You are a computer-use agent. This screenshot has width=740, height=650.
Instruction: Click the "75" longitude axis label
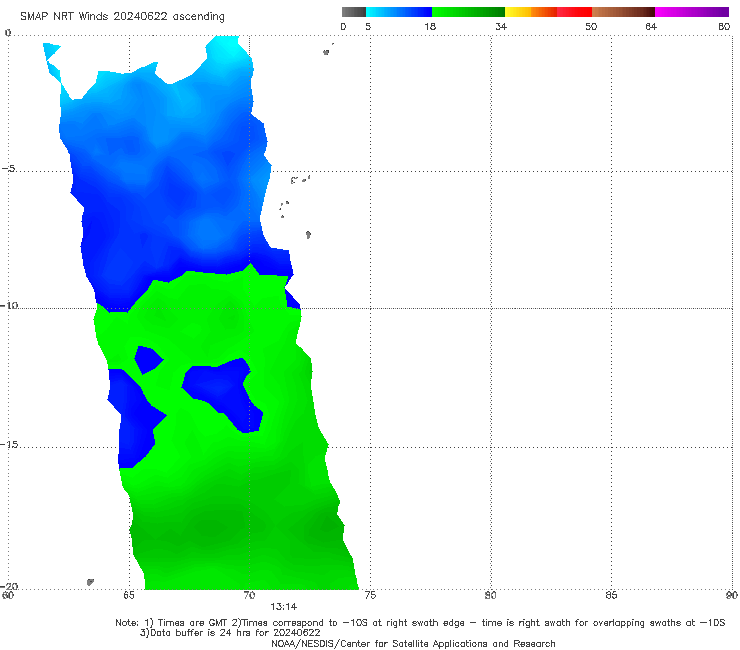370,595
